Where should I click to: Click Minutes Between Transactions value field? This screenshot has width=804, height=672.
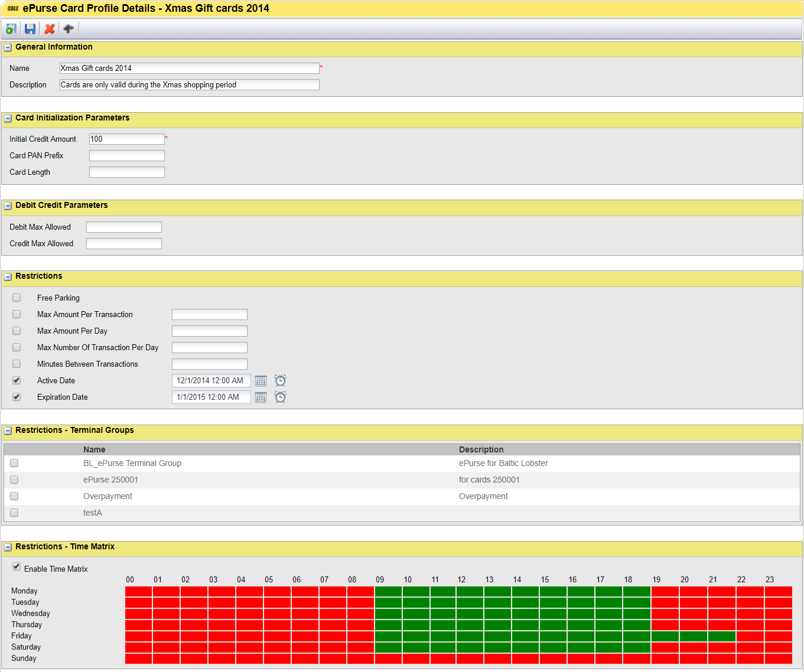[x=210, y=364]
